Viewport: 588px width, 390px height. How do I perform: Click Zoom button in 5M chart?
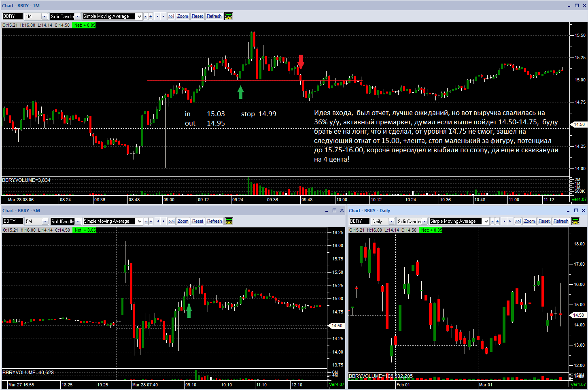pyautogui.click(x=183, y=221)
